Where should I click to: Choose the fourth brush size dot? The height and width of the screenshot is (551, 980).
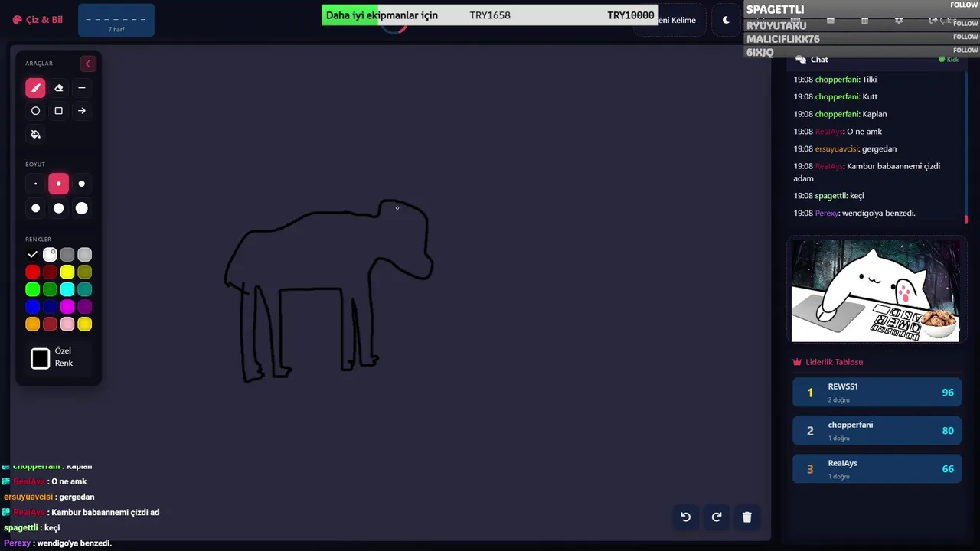tap(35, 208)
